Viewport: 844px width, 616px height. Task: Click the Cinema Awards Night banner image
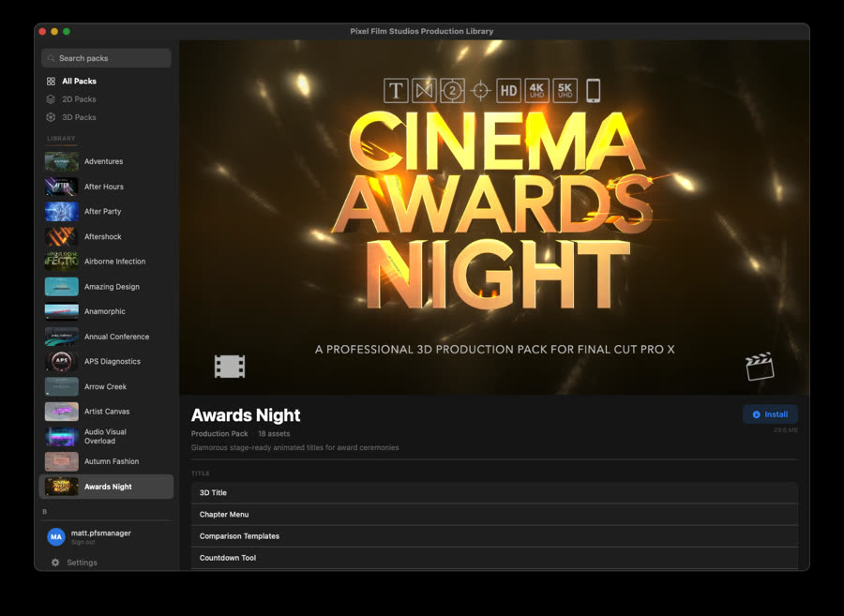494,218
